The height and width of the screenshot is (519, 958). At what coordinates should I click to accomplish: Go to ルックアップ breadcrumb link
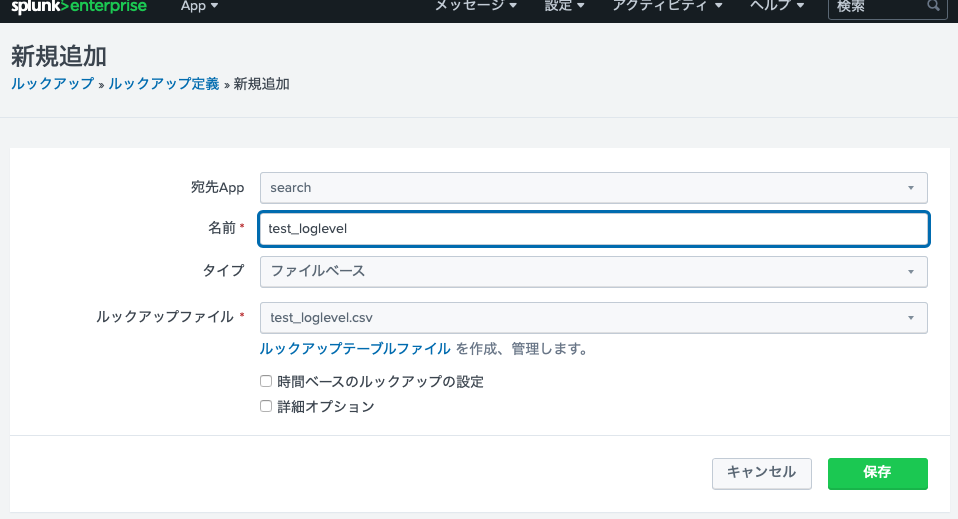(53, 84)
